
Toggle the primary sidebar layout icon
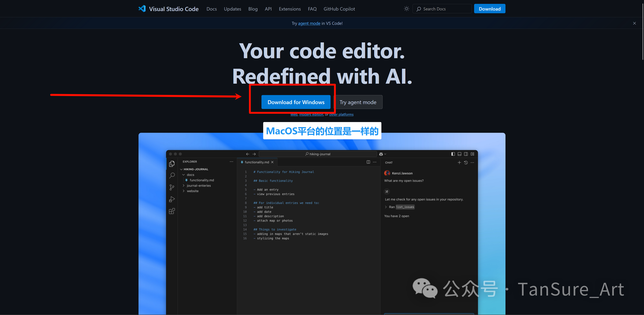click(453, 154)
